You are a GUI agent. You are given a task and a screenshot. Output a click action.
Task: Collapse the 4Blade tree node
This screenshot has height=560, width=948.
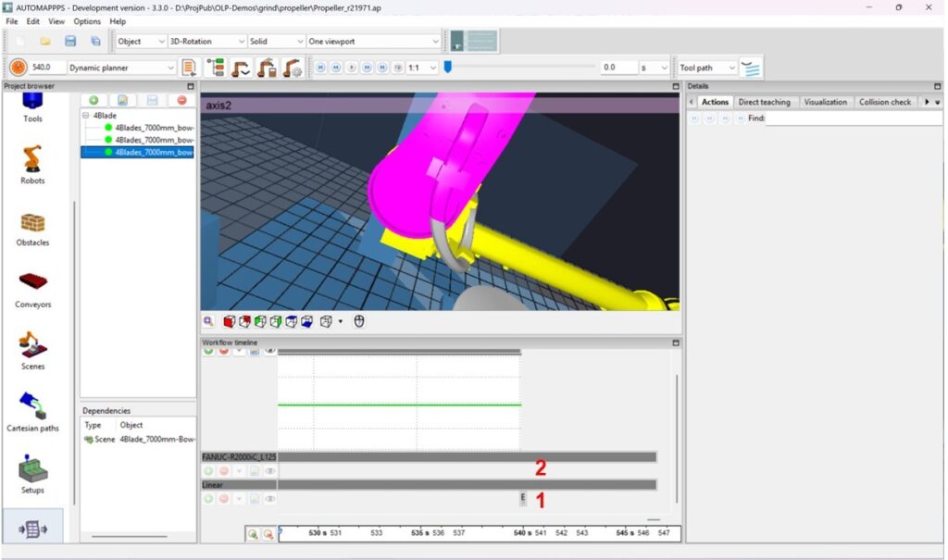86,116
